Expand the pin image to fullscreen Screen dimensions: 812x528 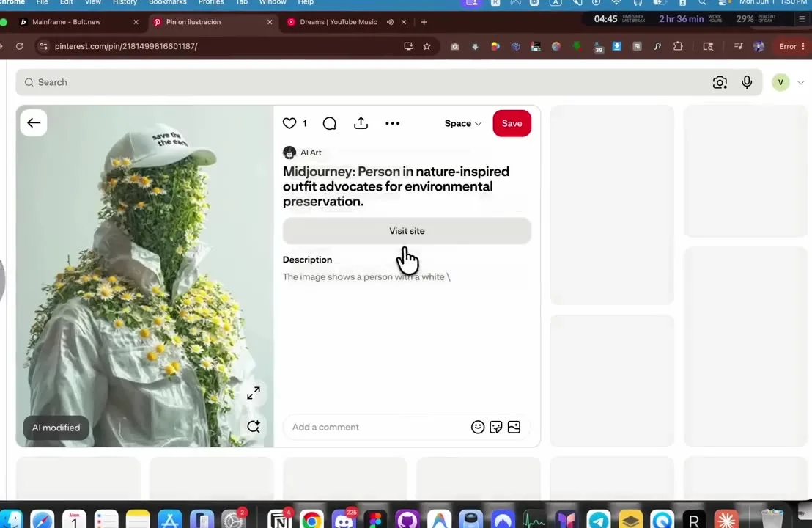tap(254, 393)
